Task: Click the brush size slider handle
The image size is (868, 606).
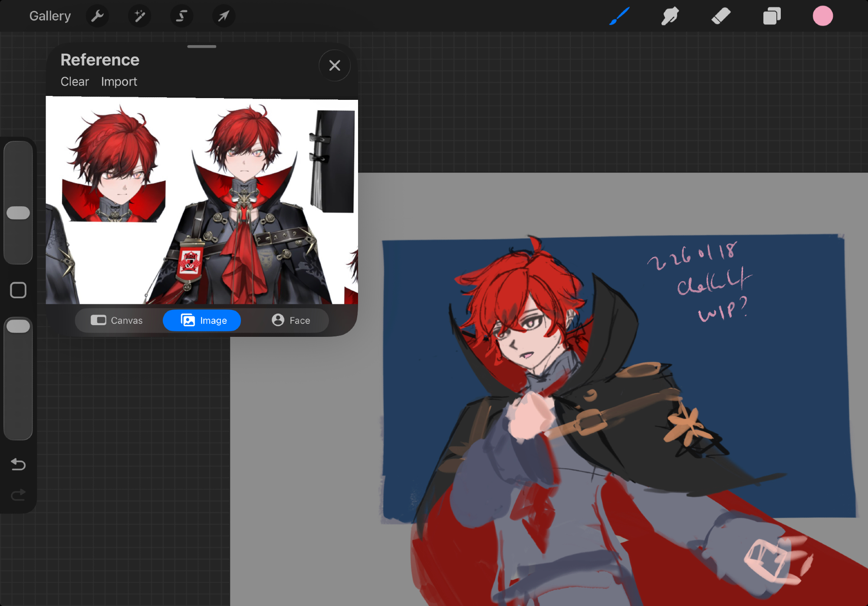Action: (18, 213)
